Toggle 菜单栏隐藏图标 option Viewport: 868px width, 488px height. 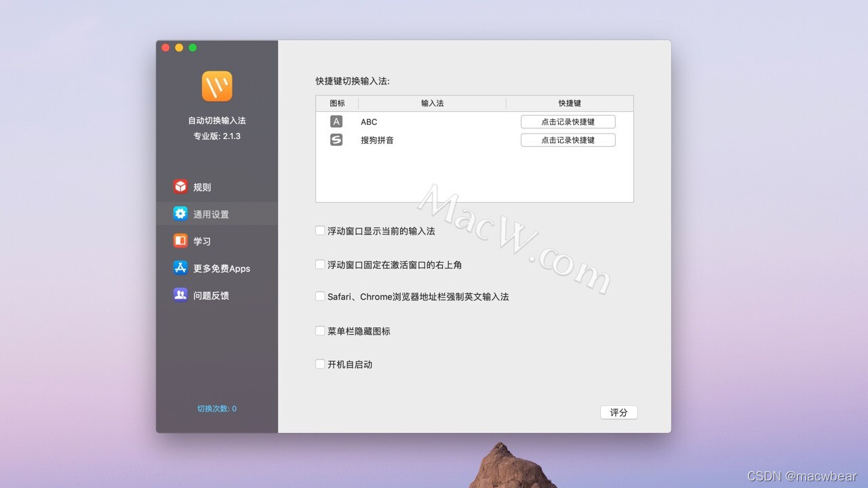point(319,330)
